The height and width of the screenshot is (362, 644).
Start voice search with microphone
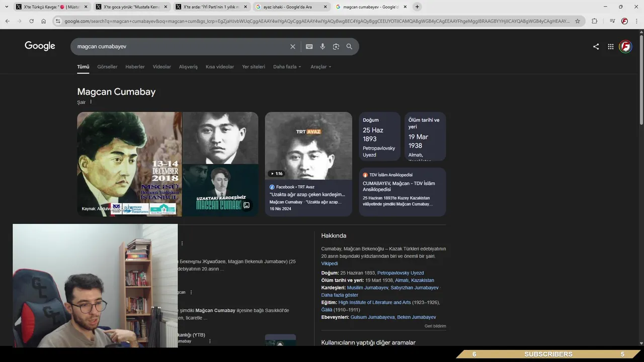tap(323, 46)
